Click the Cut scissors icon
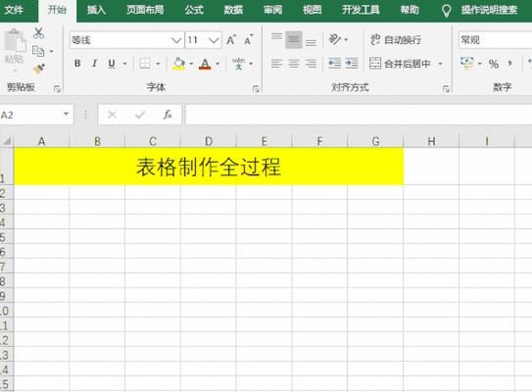 coord(38,33)
